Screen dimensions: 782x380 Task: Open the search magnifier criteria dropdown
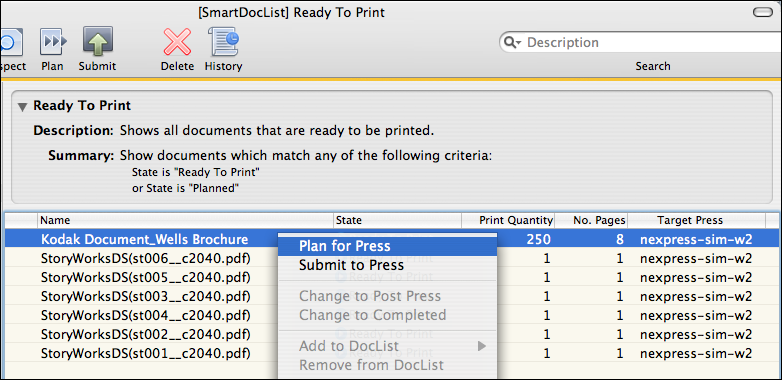point(512,43)
